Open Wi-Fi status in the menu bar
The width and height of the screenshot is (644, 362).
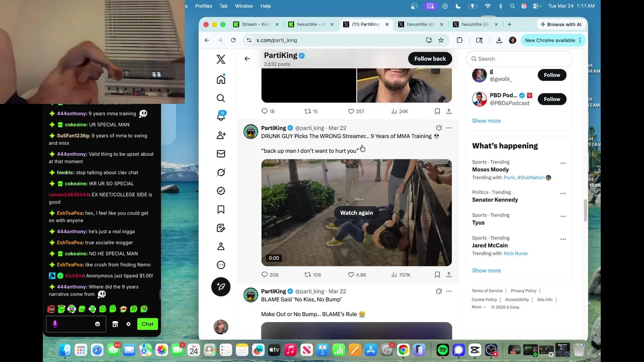[488, 6]
